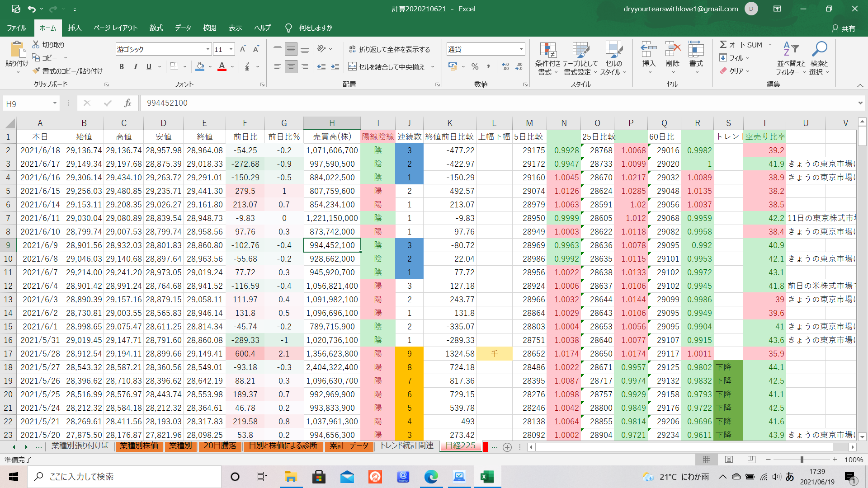
Task: Toggle italic formatting
Action: tap(135, 67)
